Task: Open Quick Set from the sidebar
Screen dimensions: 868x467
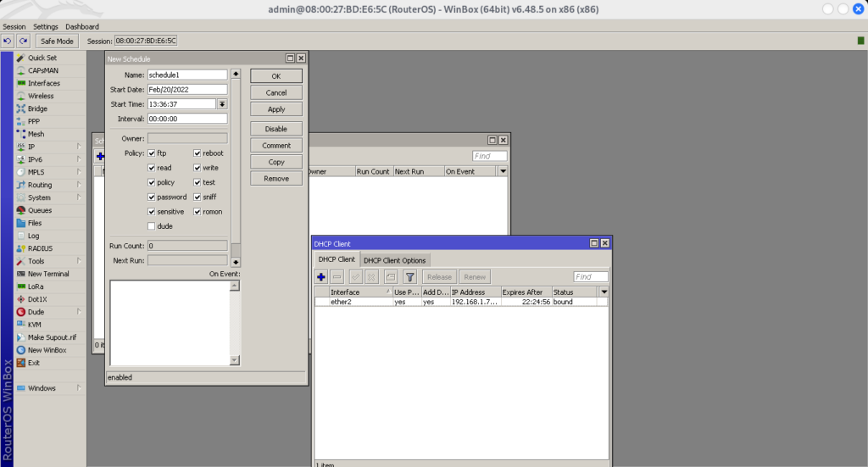Action: 42,58
